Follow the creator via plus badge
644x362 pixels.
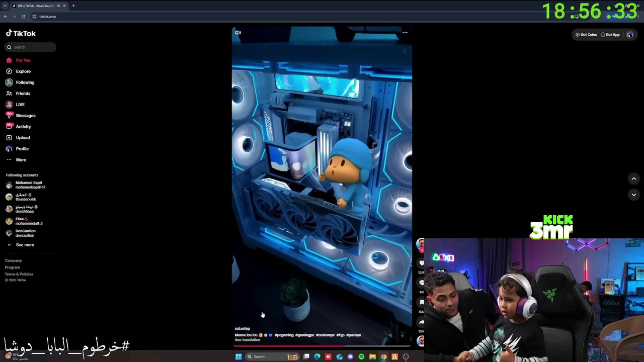[x=421, y=250]
